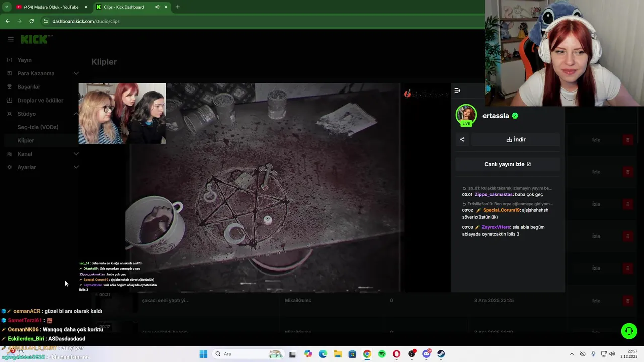
Task: Expand the browser tab search dropdown
Action: (x=6, y=7)
